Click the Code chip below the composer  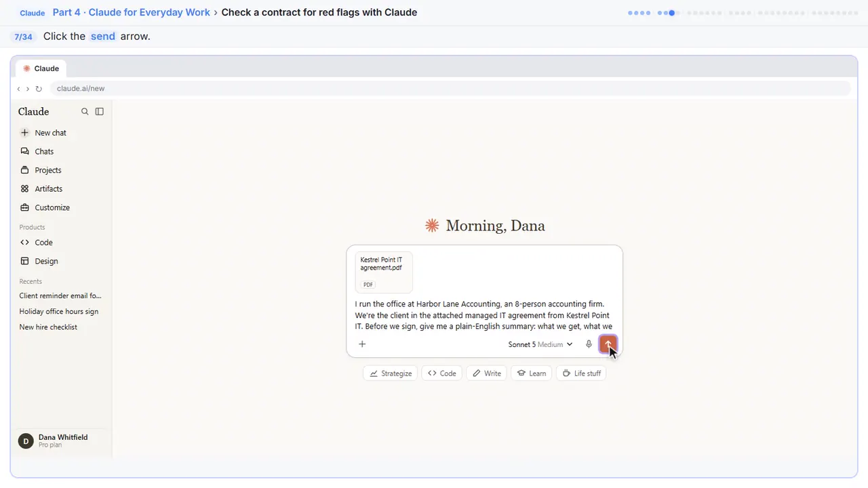click(x=441, y=373)
